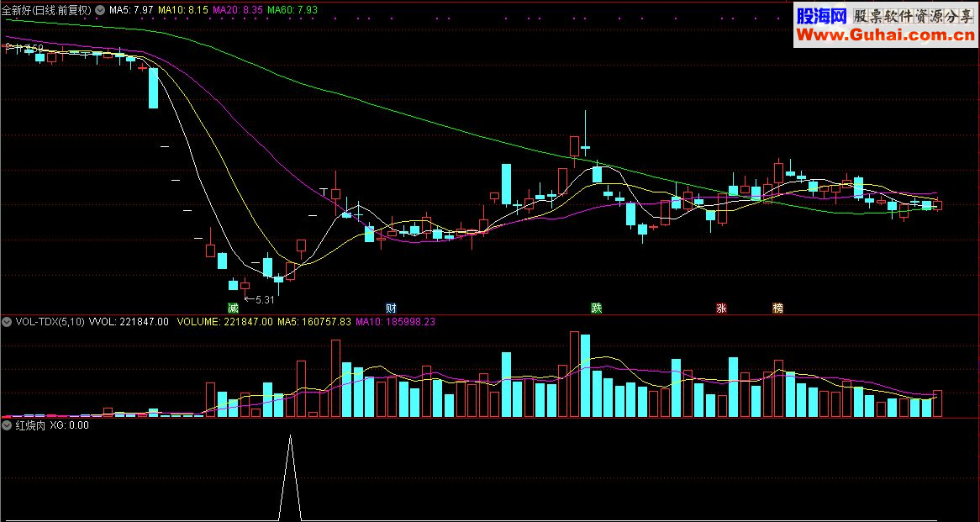Select the XG: 0.00 value
Viewport: 980px width, 522px height.
[70, 425]
